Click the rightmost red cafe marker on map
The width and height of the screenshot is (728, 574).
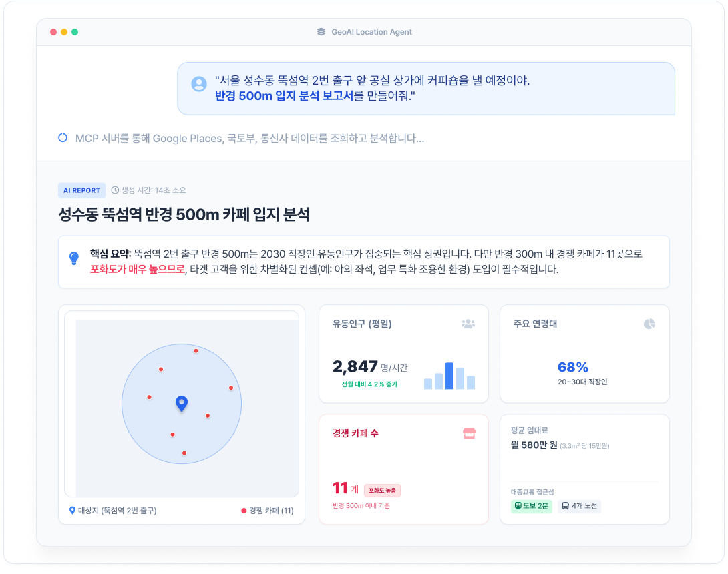230,388
